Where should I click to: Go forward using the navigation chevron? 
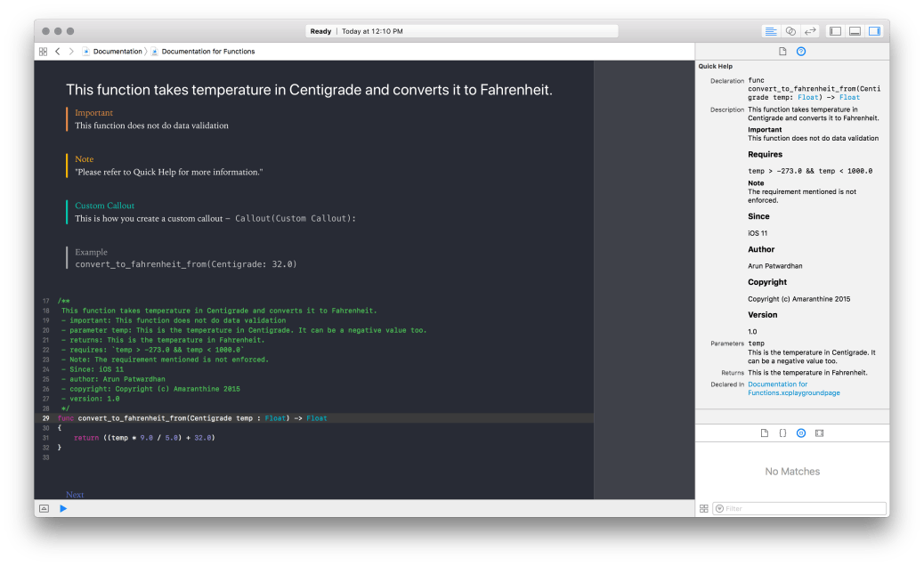coord(69,52)
